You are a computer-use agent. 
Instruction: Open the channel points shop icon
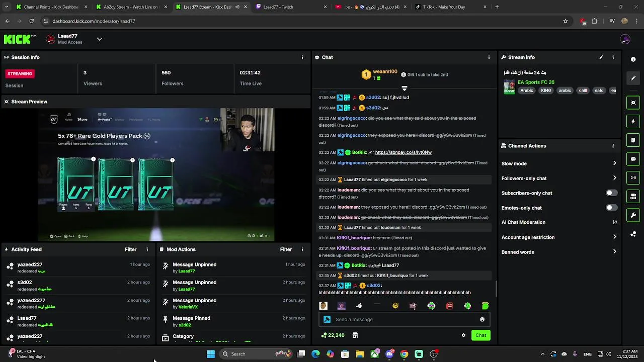pyautogui.click(x=355, y=335)
